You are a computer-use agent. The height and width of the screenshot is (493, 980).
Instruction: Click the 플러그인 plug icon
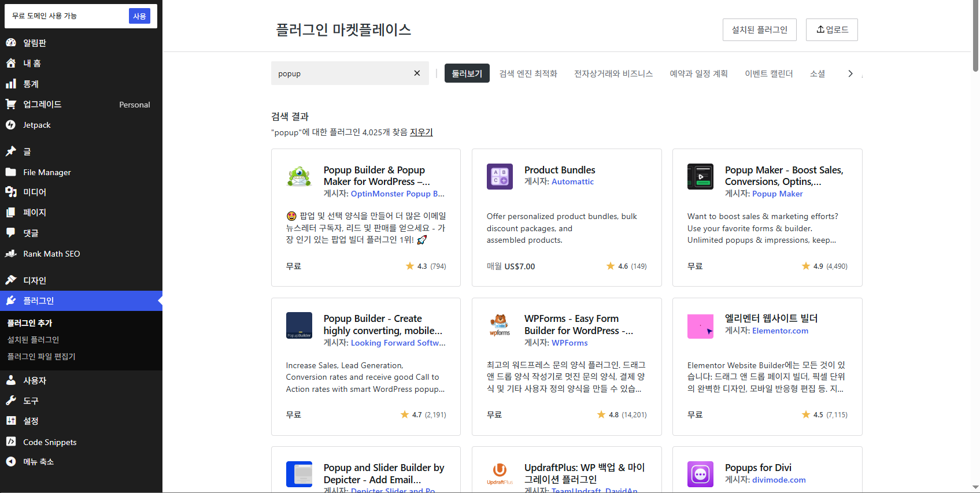tap(11, 301)
